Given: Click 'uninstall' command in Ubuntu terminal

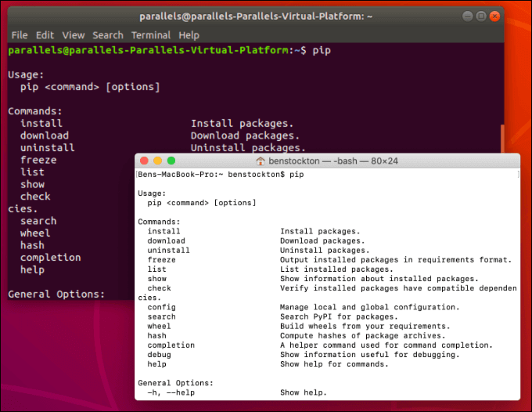Looking at the screenshot, I should coord(48,148).
